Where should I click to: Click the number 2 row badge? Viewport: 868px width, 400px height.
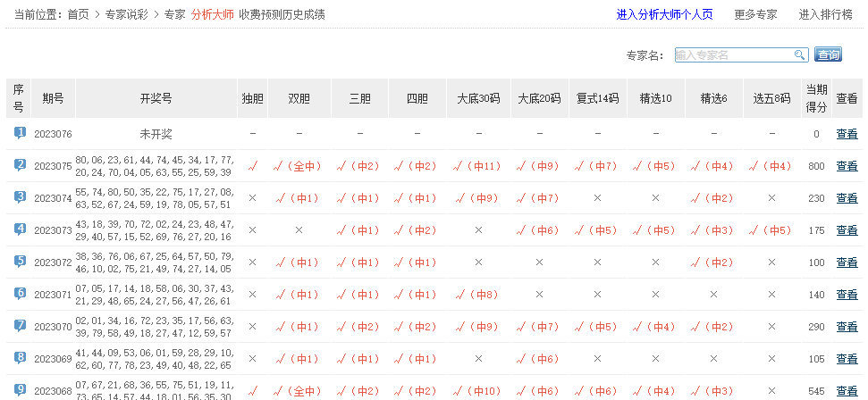pos(20,164)
